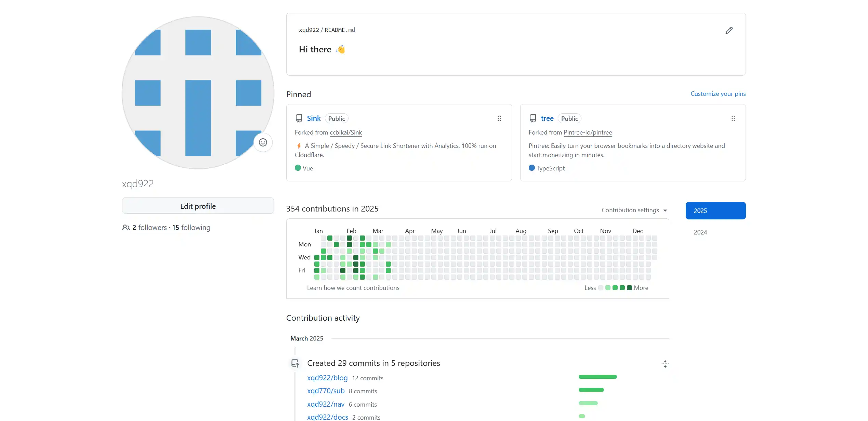Click the darkest green legend swatch
Screen dimensions: 868x421
629,288
